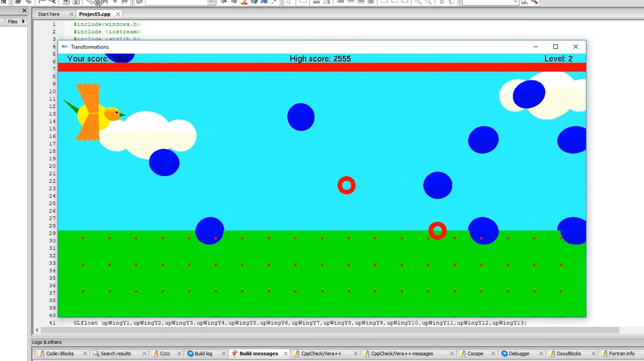Open the Files tab in Management panel

(x=13, y=22)
